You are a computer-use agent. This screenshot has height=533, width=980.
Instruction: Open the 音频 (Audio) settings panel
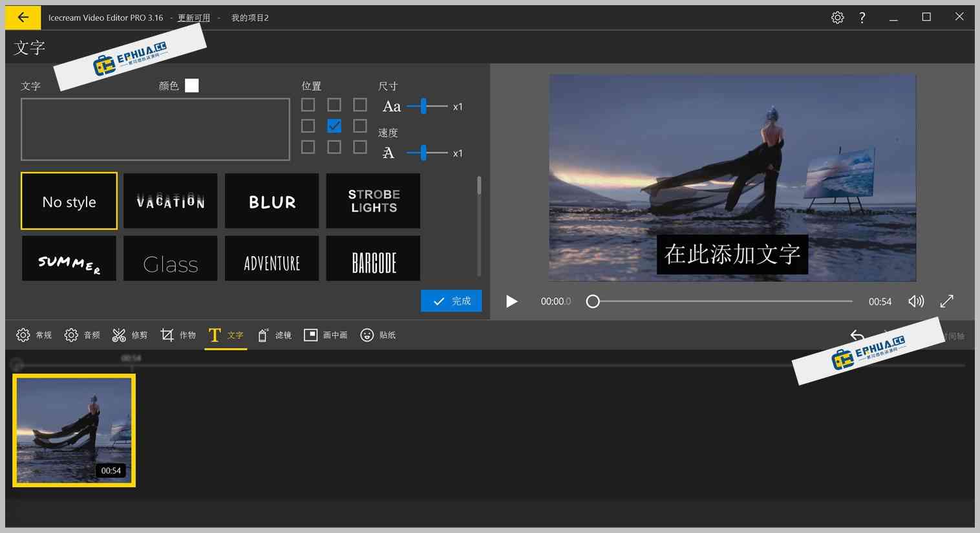tap(82, 335)
